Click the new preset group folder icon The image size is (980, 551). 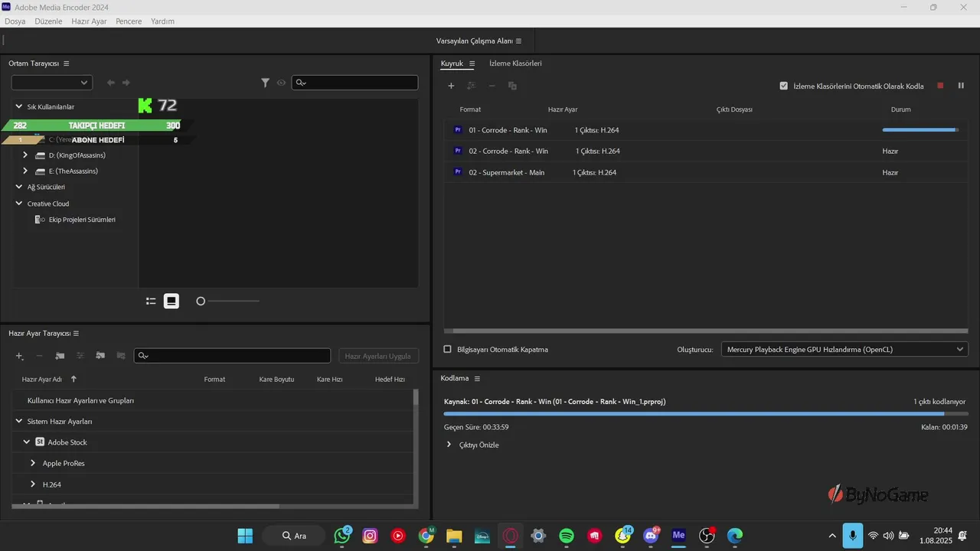(x=60, y=356)
